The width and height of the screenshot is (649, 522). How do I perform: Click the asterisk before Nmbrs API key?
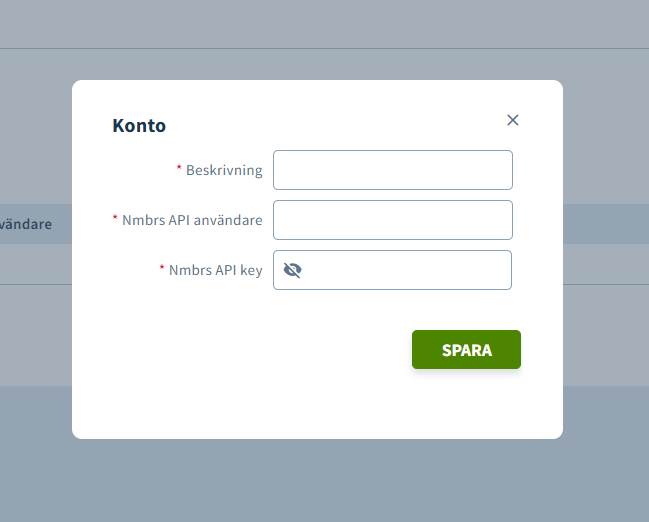pyautogui.click(x=162, y=269)
